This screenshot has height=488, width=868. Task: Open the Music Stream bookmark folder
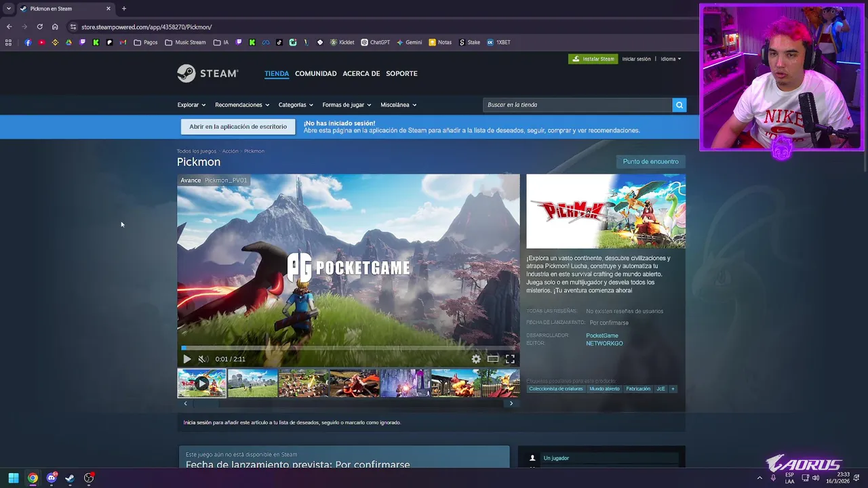(x=186, y=42)
